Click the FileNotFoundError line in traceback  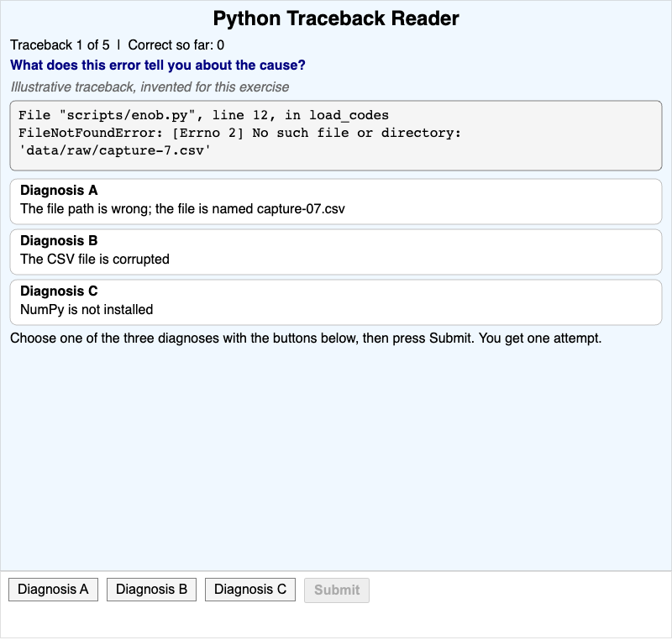click(239, 133)
